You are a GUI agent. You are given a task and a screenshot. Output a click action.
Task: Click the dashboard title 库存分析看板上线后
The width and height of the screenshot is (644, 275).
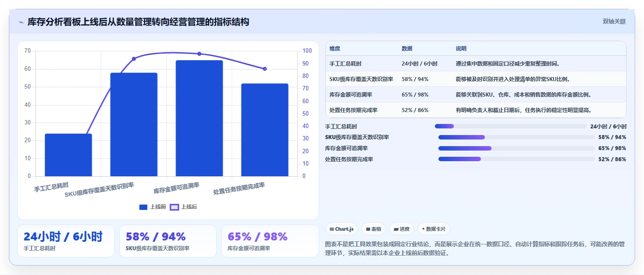pyautogui.click(x=138, y=22)
